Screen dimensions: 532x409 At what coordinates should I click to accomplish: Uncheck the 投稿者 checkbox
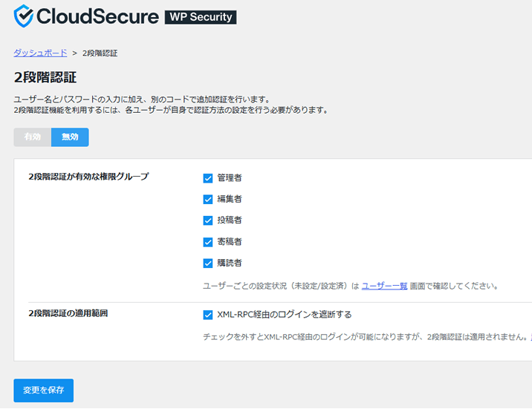tap(207, 220)
